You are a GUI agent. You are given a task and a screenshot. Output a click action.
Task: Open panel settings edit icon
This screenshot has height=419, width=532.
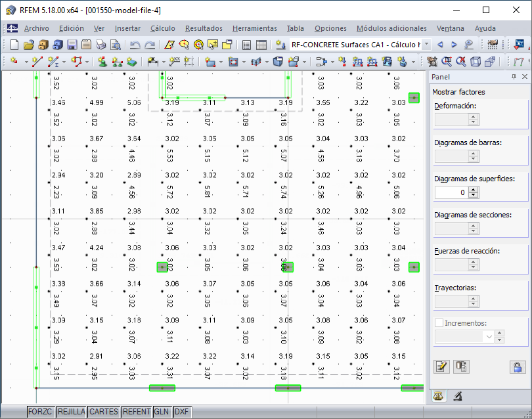pos(441,366)
